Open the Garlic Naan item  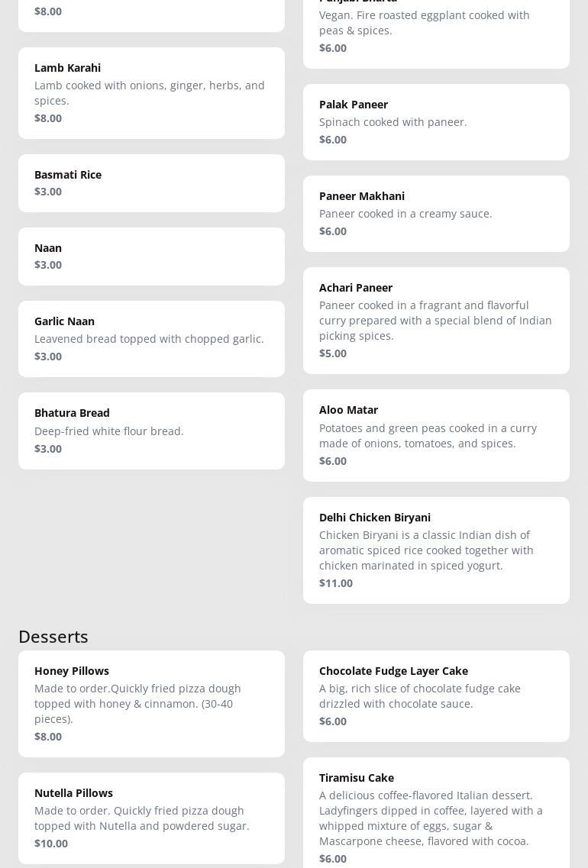[x=151, y=338]
